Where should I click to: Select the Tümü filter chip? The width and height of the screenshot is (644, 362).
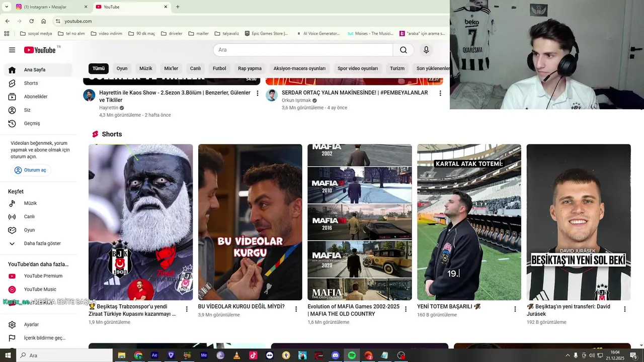[x=99, y=68]
